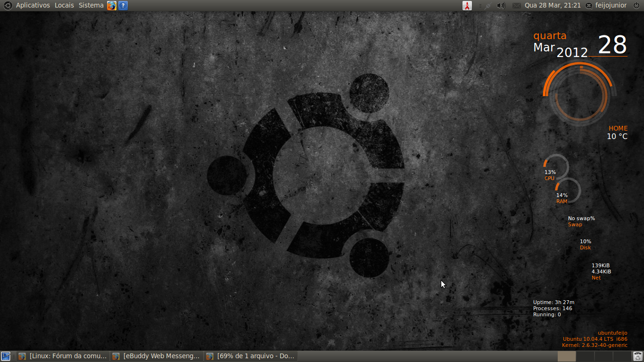Open the blue help question-mark launcher

pyautogui.click(x=123, y=6)
